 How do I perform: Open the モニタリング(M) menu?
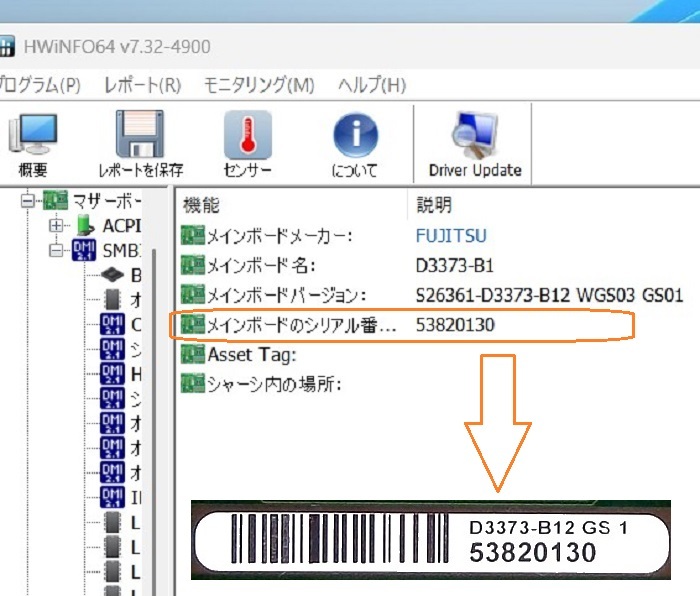259,85
